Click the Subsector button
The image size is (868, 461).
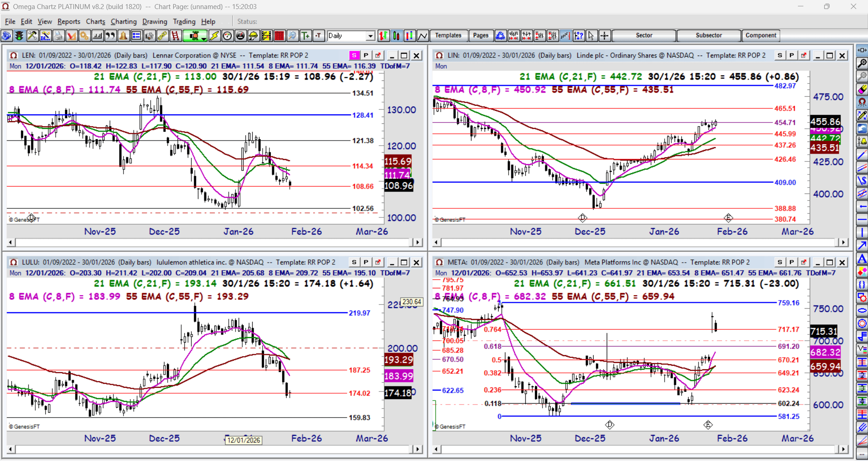point(708,36)
